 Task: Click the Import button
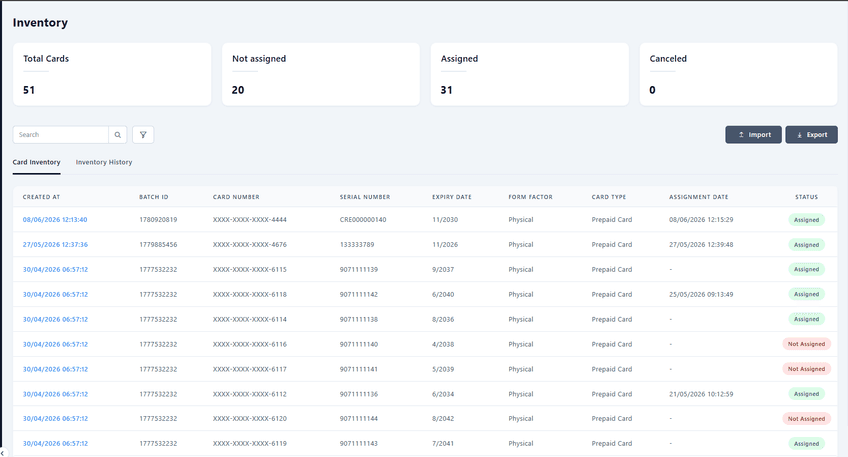[753, 135]
